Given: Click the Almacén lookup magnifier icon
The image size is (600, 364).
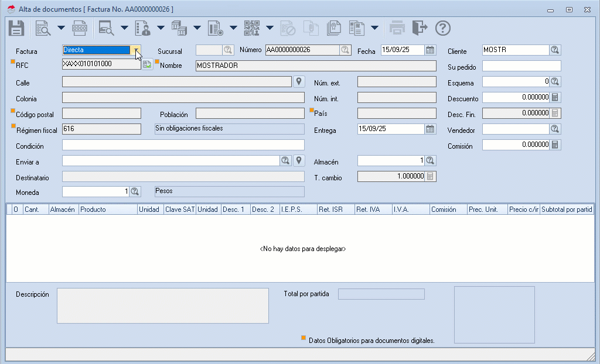Looking at the screenshot, I should 430,160.
